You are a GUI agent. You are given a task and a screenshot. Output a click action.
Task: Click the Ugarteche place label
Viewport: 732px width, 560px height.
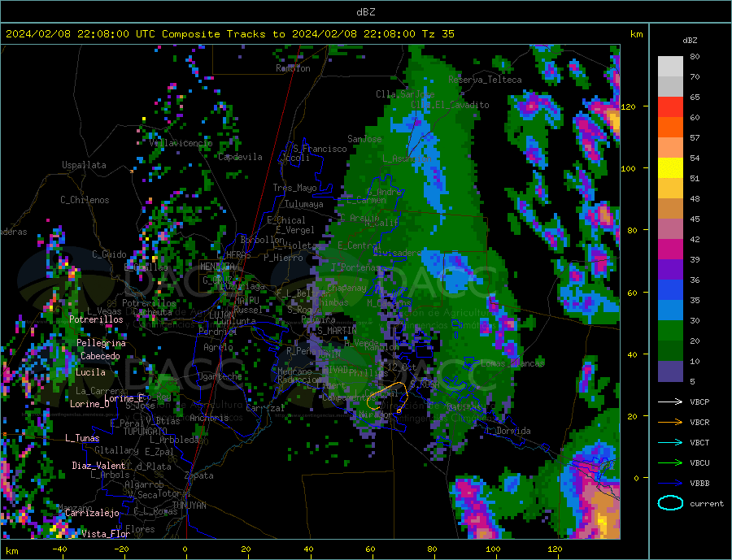220,376
